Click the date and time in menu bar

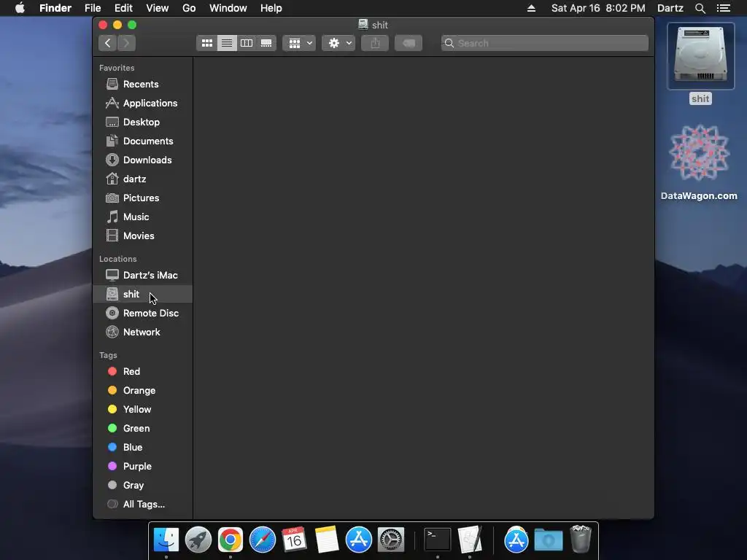coord(598,8)
